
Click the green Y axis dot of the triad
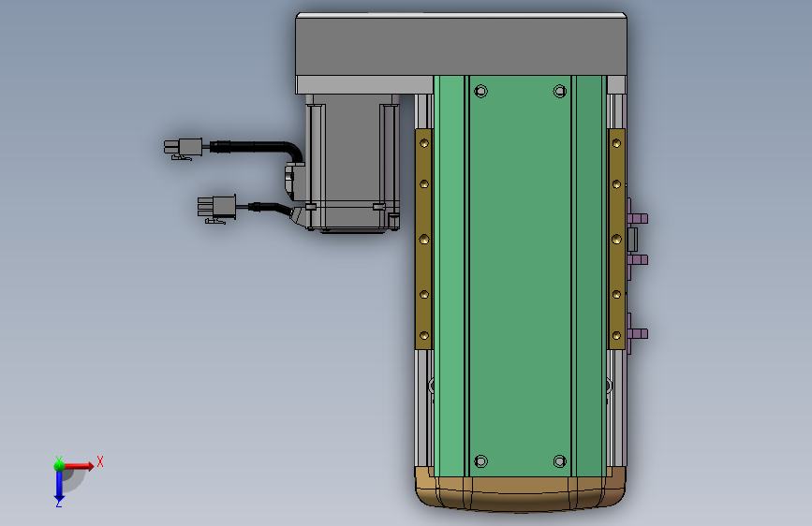(59, 466)
